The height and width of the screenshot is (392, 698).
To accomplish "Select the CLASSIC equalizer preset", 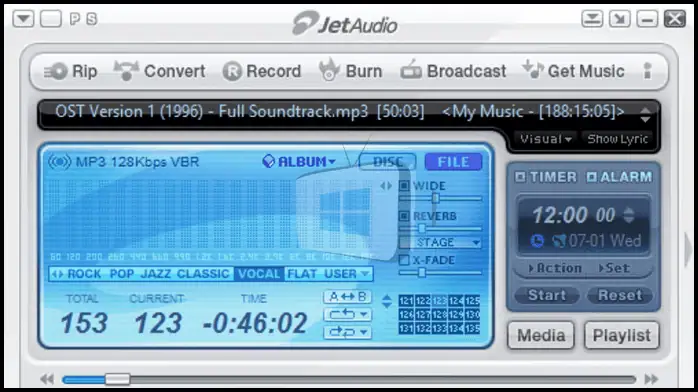I will coord(203,274).
